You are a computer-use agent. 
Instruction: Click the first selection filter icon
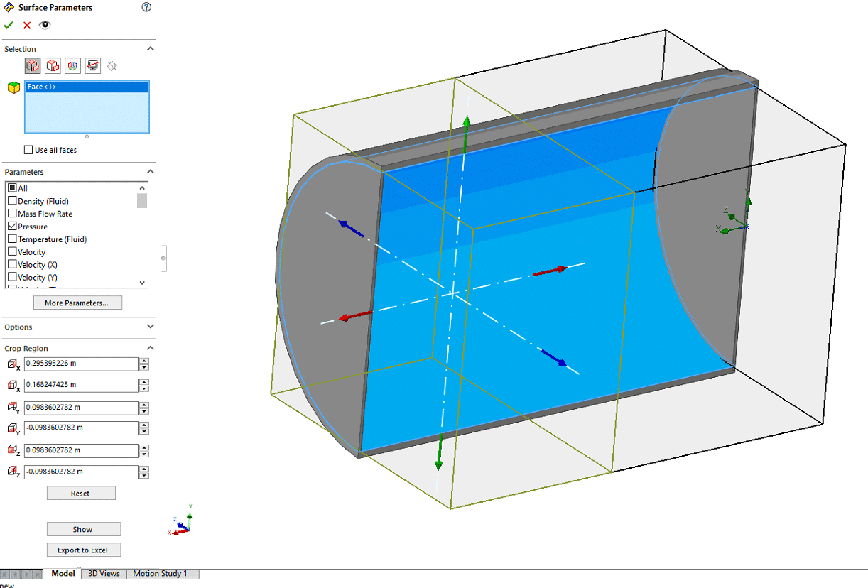point(33,66)
